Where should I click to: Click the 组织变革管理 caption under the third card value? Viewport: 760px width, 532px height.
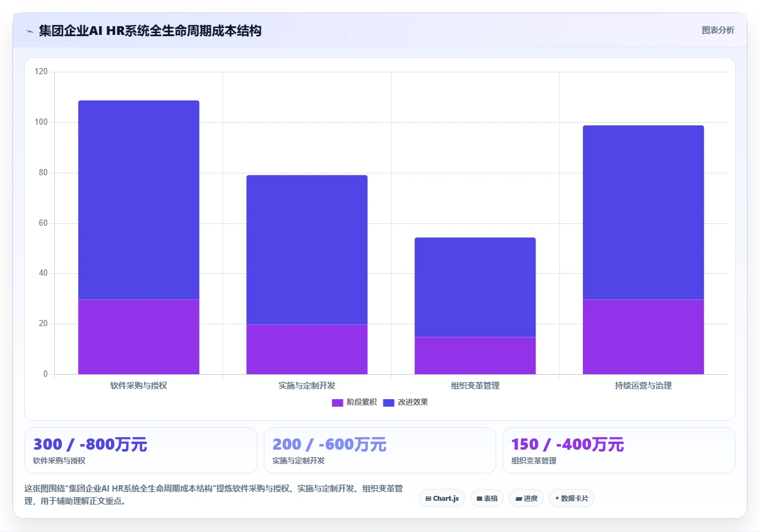[x=534, y=461]
